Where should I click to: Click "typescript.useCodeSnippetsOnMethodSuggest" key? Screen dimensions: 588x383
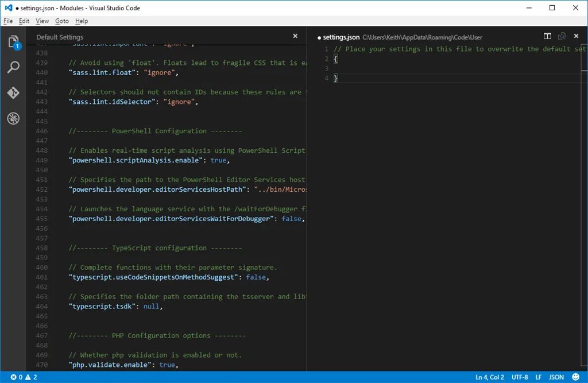click(153, 277)
